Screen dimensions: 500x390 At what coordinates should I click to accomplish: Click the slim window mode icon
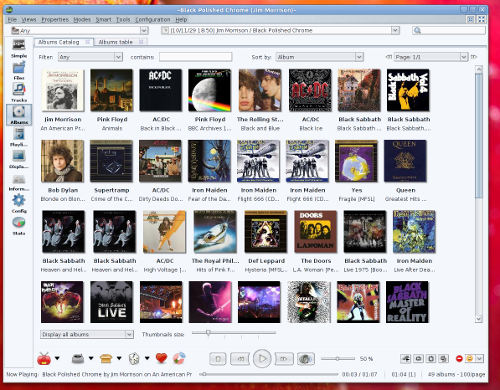click(x=470, y=19)
